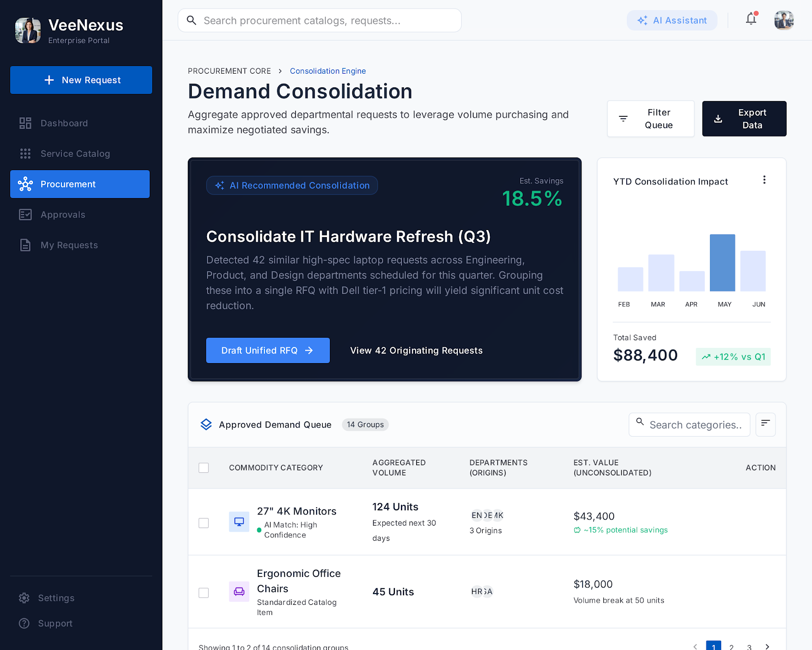Viewport: 812px width, 650px height.
Task: Toggle the select-all checkbox in table header
Action: 204,468
